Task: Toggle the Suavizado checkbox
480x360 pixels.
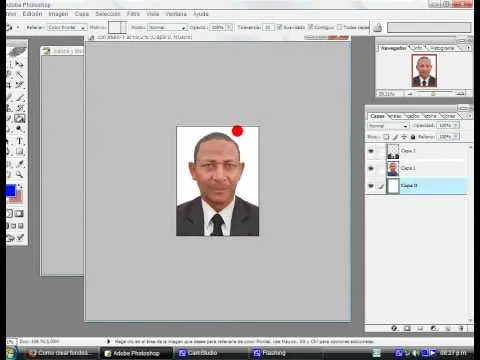Action: click(x=279, y=27)
